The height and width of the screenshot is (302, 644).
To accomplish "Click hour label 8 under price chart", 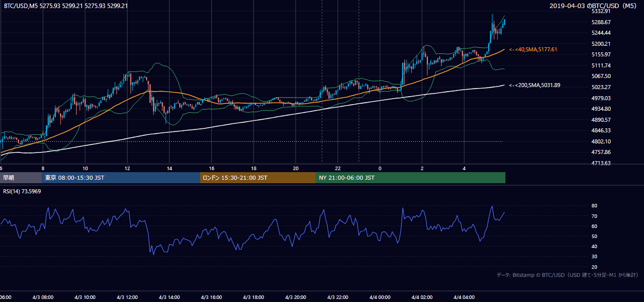I will [43, 168].
